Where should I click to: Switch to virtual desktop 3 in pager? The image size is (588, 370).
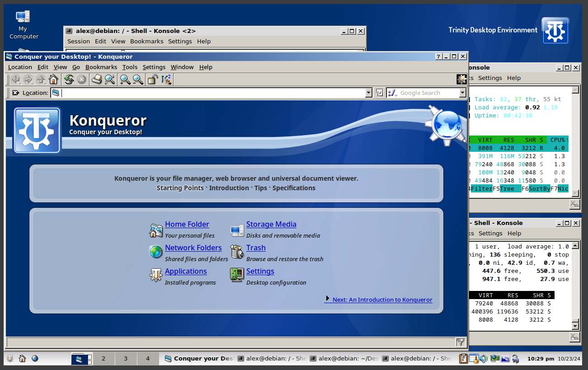click(126, 359)
